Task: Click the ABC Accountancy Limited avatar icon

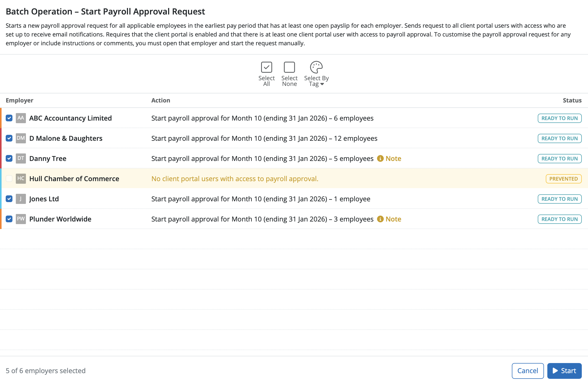Action: [x=21, y=118]
